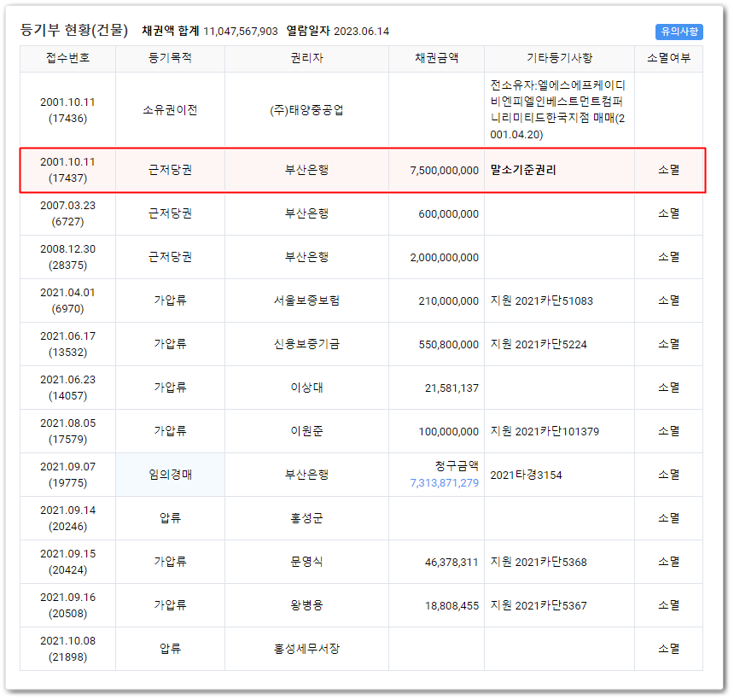
Task: Click 소멸 in the 이상대 row
Action: click(x=668, y=388)
